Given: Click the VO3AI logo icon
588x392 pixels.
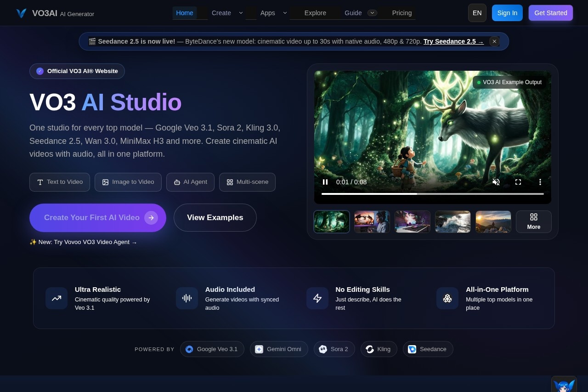Looking at the screenshot, I should pyautogui.click(x=21, y=13).
